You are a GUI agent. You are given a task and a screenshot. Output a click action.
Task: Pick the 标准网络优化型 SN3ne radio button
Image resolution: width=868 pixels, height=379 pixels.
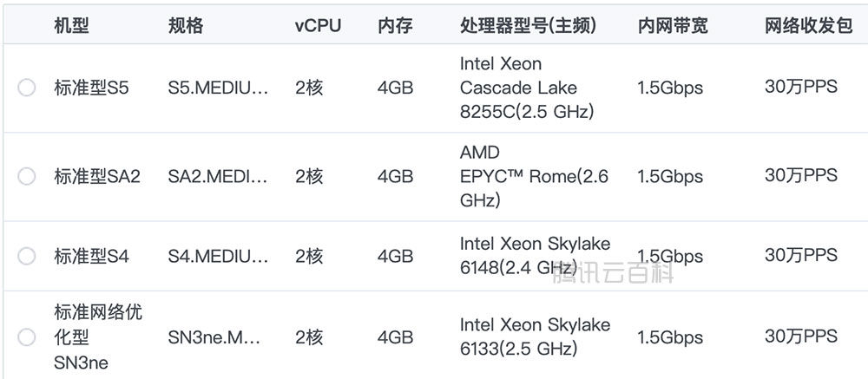(x=27, y=337)
